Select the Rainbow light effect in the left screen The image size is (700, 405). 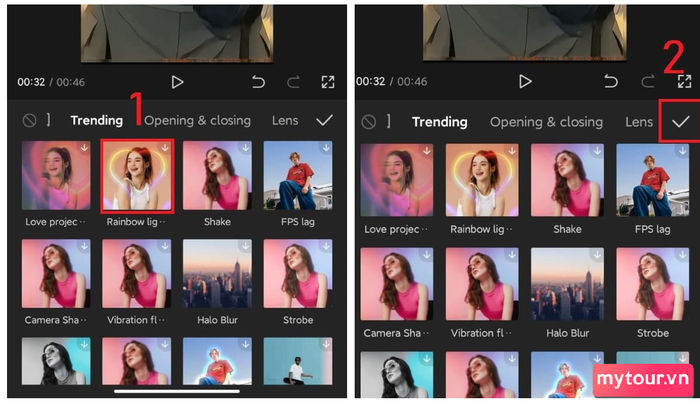click(137, 175)
